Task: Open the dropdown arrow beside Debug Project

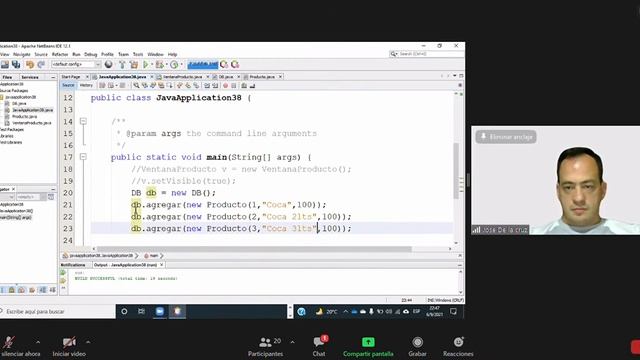Action: click(167, 64)
